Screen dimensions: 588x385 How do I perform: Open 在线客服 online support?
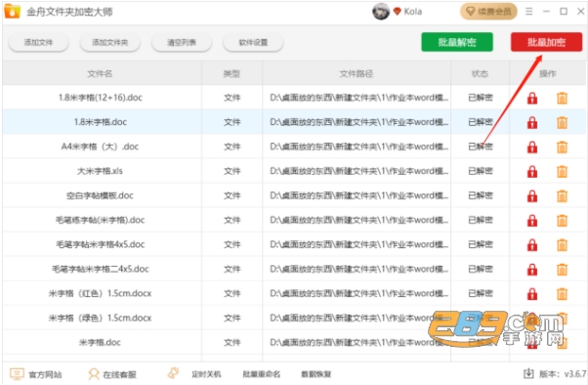pyautogui.click(x=112, y=374)
